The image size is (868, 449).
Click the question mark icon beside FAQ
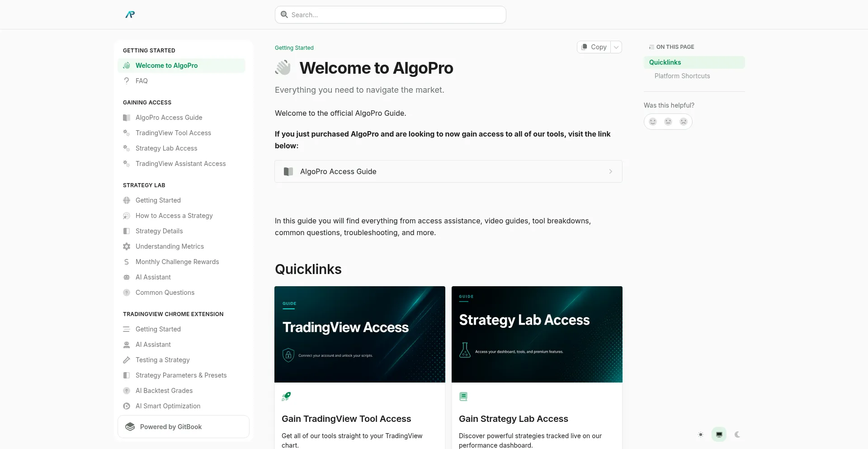[127, 81]
